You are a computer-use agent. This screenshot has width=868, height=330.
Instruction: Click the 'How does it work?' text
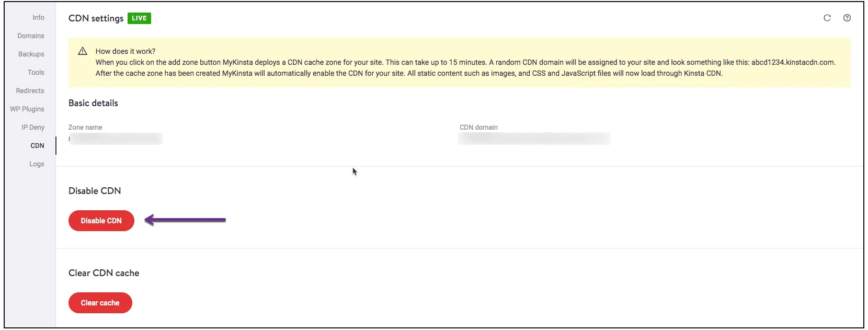[x=125, y=51]
